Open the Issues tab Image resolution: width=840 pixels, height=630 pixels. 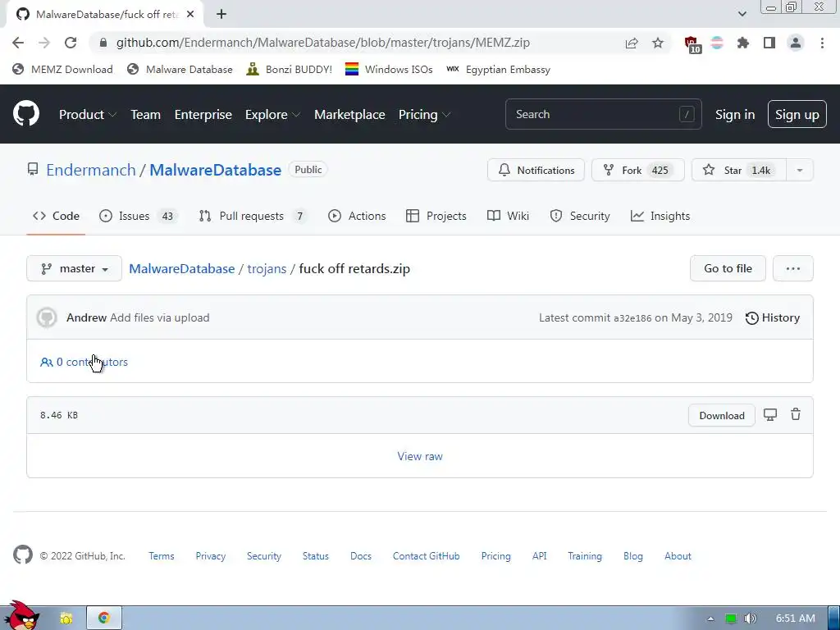[138, 216]
